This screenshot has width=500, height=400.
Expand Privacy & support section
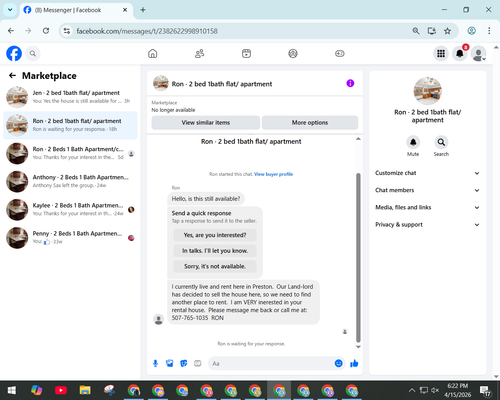pyautogui.click(x=427, y=225)
